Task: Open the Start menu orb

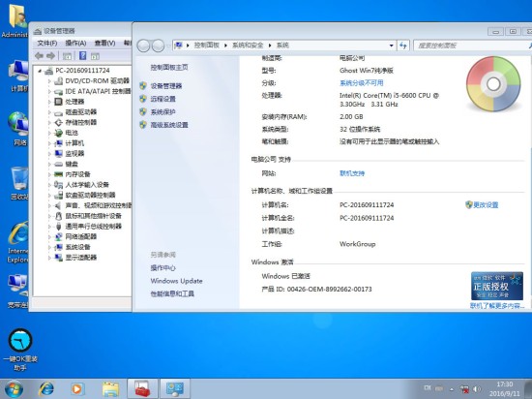Action: coord(14,389)
